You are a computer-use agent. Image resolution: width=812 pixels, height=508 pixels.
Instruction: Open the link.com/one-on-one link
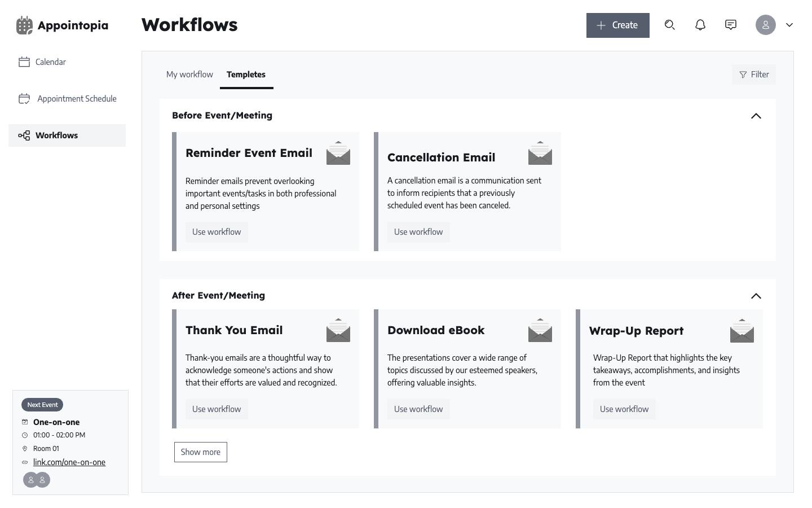[x=69, y=462]
